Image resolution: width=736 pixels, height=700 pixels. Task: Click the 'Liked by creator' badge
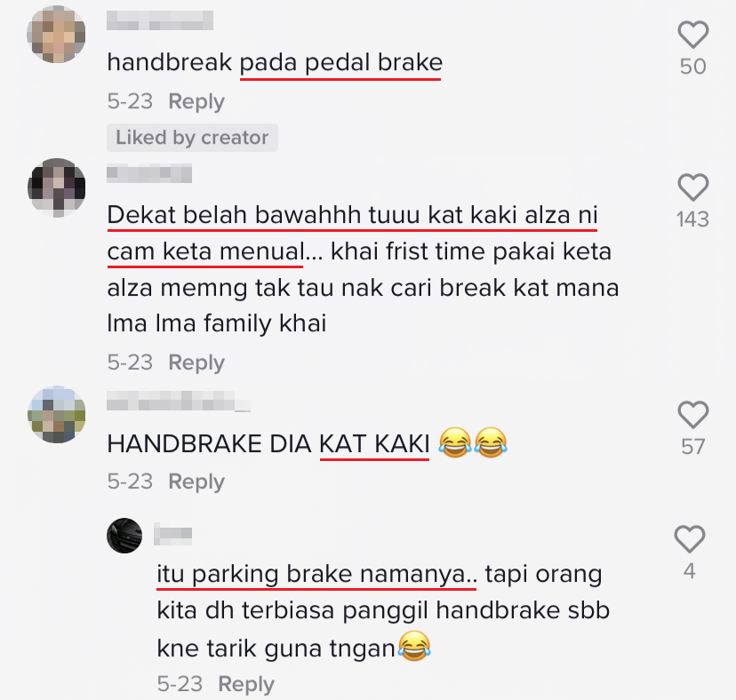pyautogui.click(x=192, y=138)
